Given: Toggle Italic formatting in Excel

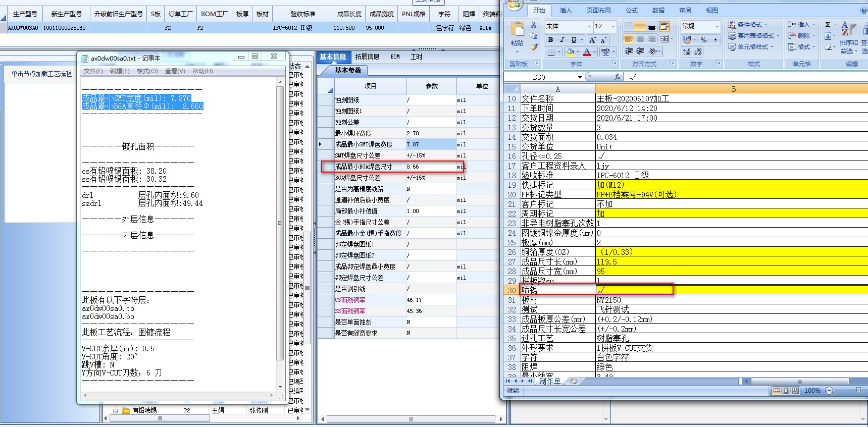Looking at the screenshot, I should [x=562, y=40].
